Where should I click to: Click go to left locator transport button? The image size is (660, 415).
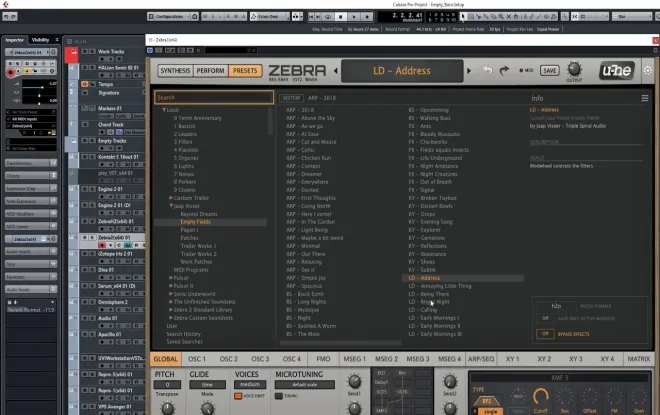click(x=311, y=16)
